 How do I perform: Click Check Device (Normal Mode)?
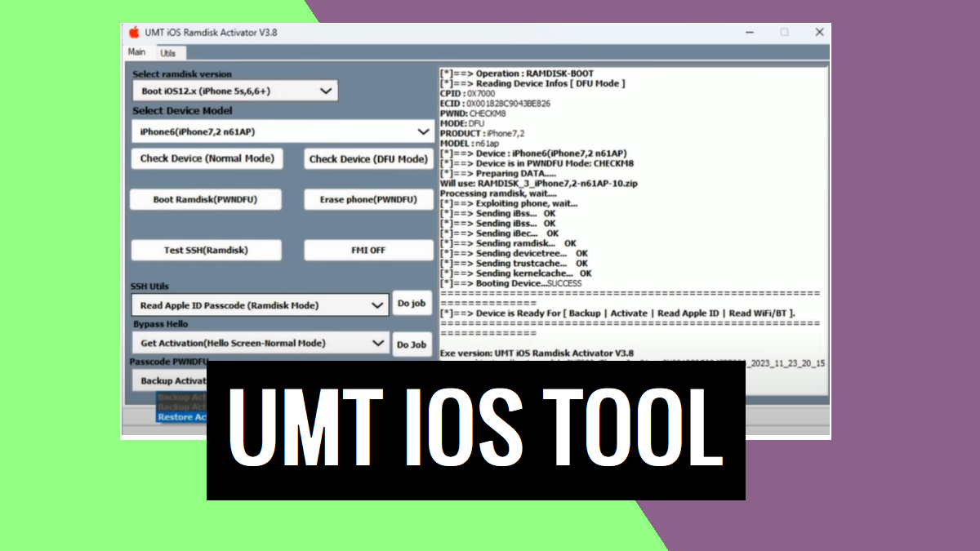coord(206,158)
